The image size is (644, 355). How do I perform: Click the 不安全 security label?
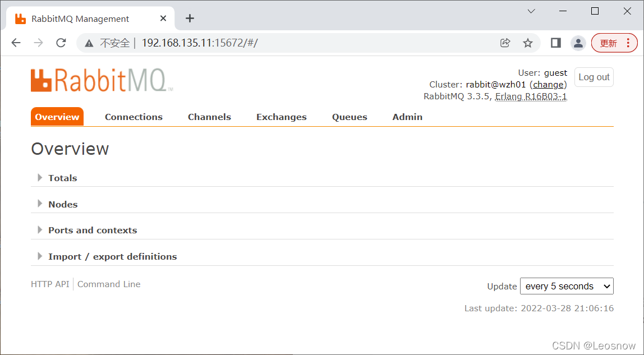[x=114, y=43]
